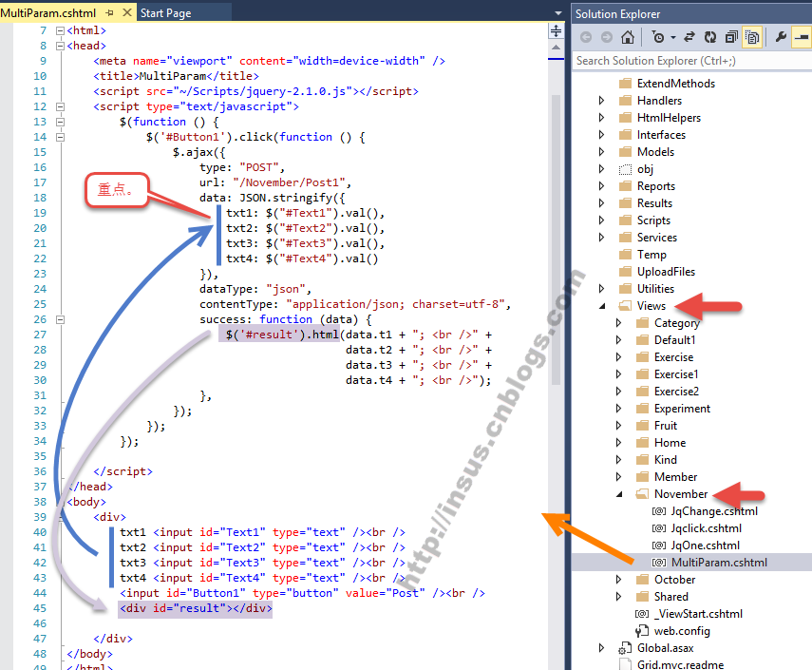This screenshot has width=812, height=670.
Task: Expand the Models folder
Action: pos(601,152)
